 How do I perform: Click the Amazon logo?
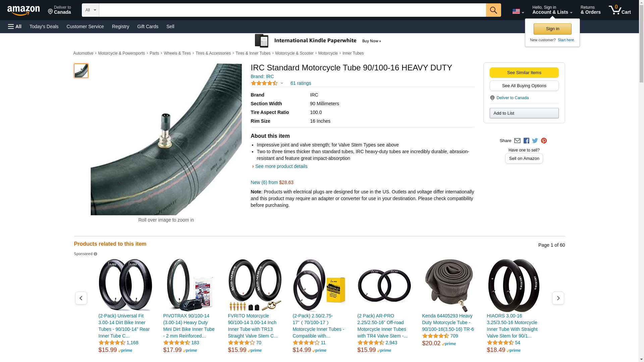[23, 11]
